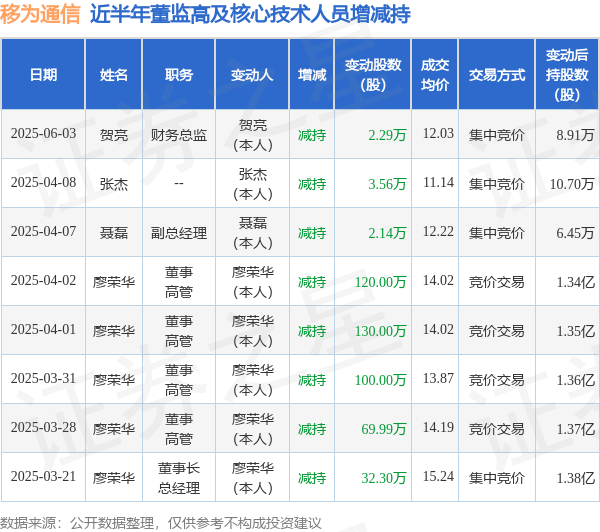Click the date 2025-04-01
This screenshot has height=532, width=600.
43,330
